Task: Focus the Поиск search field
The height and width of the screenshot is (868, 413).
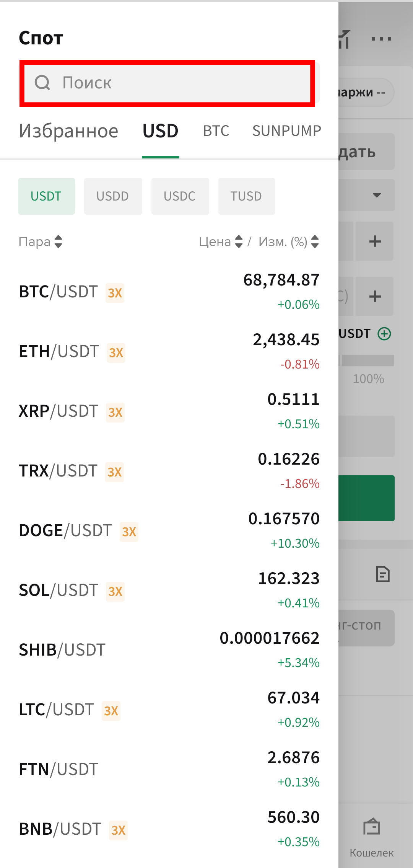Action: pos(167,83)
